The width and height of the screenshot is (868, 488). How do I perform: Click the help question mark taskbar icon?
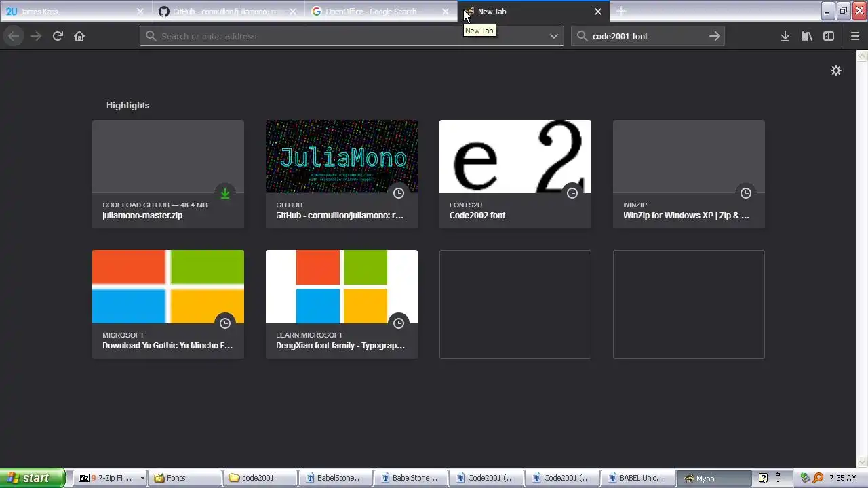pyautogui.click(x=763, y=478)
